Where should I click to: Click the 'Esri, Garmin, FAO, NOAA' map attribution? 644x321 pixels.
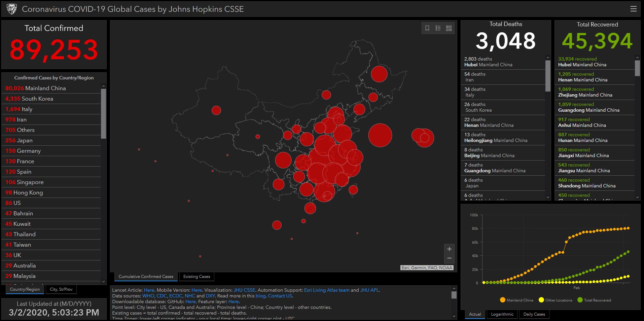427,268
